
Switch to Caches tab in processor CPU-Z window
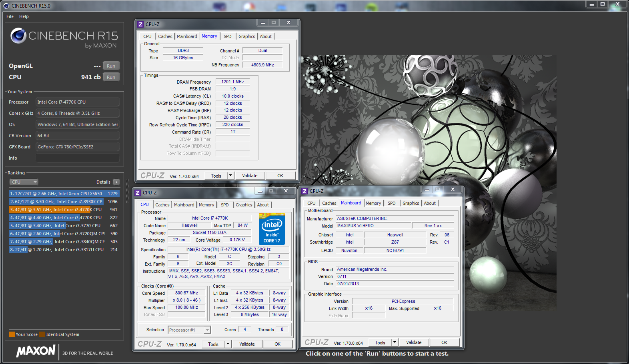coord(162,205)
